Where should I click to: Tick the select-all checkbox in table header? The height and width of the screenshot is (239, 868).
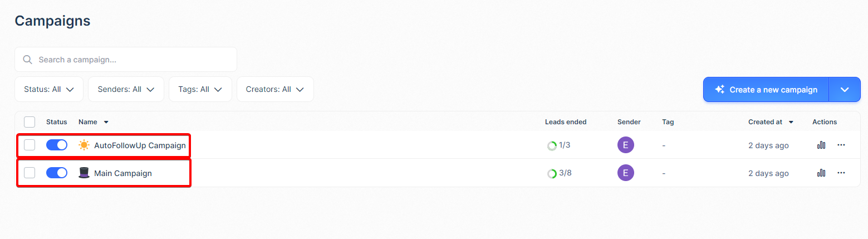(x=30, y=122)
